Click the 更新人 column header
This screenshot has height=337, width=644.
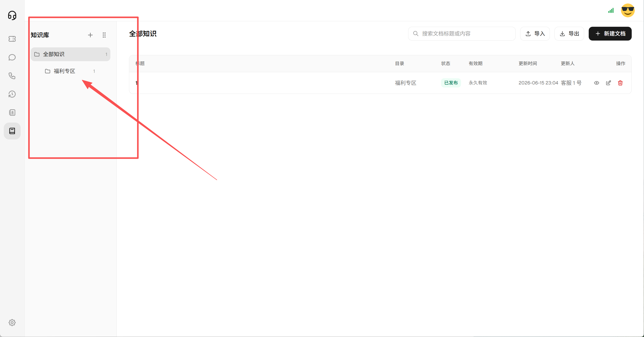(567, 63)
